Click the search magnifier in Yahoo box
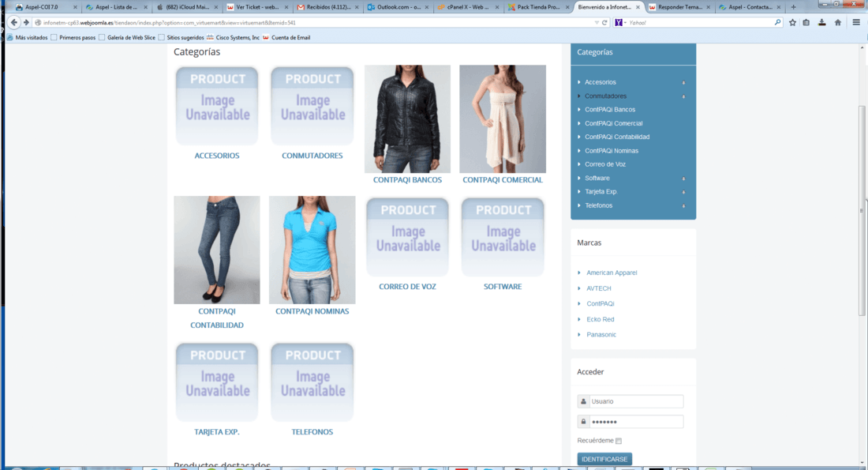Image resolution: width=868 pixels, height=470 pixels. tap(777, 23)
